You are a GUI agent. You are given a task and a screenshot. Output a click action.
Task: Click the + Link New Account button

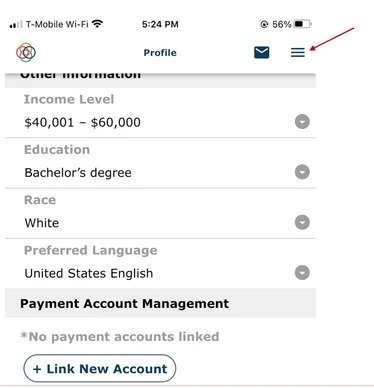pyautogui.click(x=100, y=368)
